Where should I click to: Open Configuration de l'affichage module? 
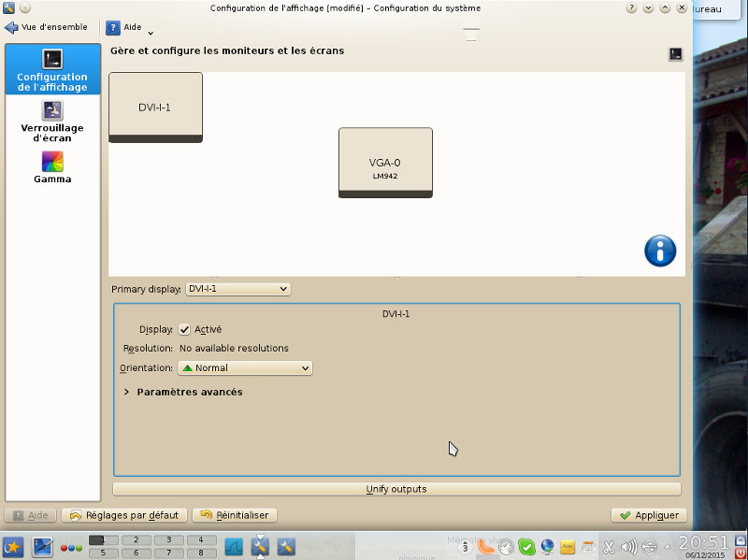click(52, 70)
